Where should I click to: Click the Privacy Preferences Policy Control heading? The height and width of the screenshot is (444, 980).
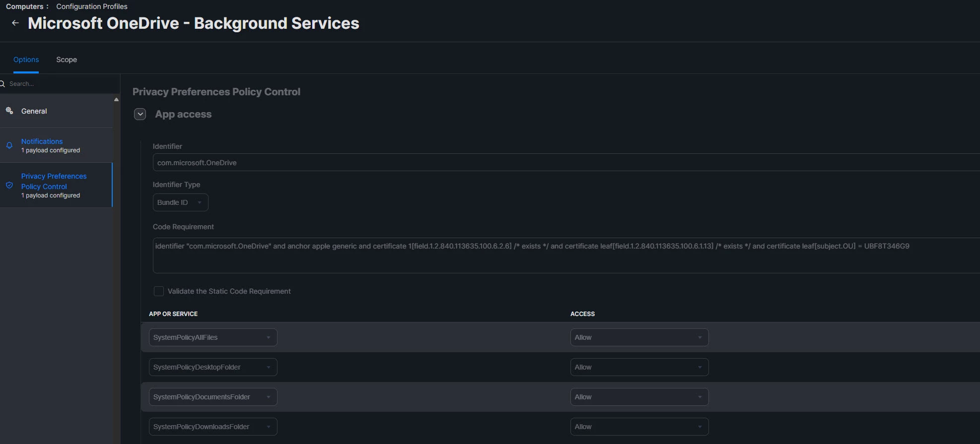pyautogui.click(x=216, y=92)
